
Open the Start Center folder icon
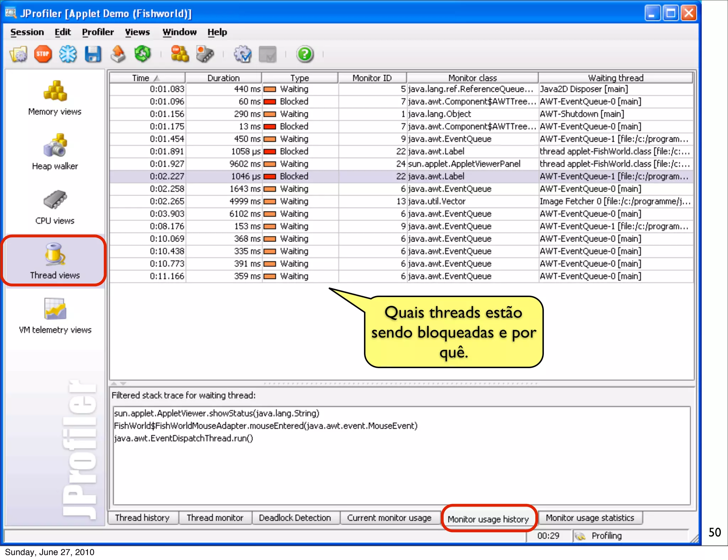(x=18, y=54)
